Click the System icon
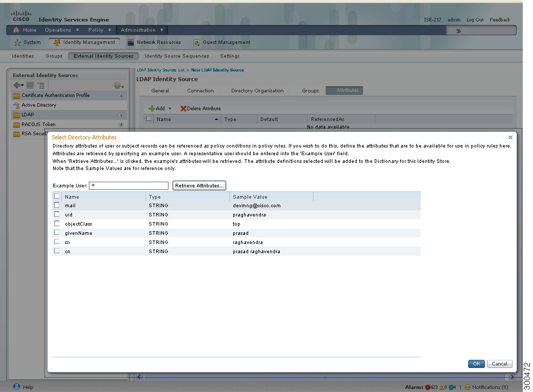 pyautogui.click(x=17, y=42)
